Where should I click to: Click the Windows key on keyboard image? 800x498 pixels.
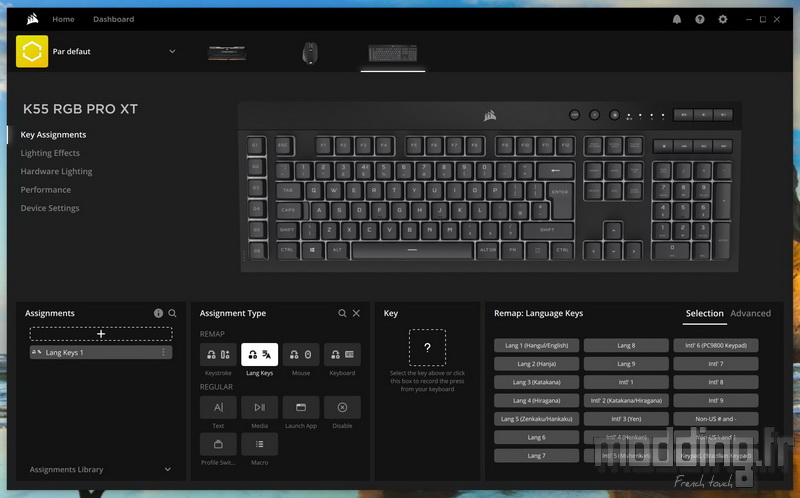pyautogui.click(x=312, y=251)
